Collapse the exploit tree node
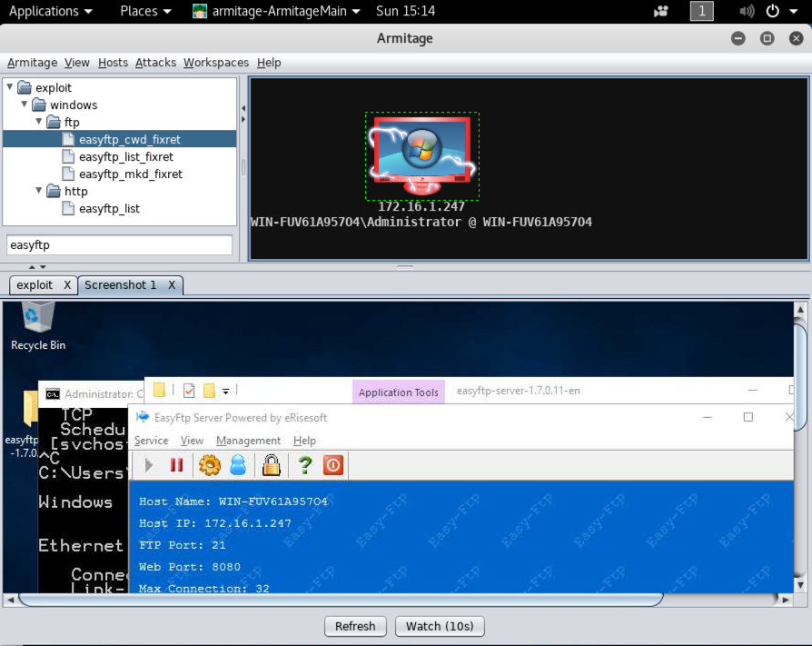Viewport: 812px width, 646px height. [x=10, y=87]
